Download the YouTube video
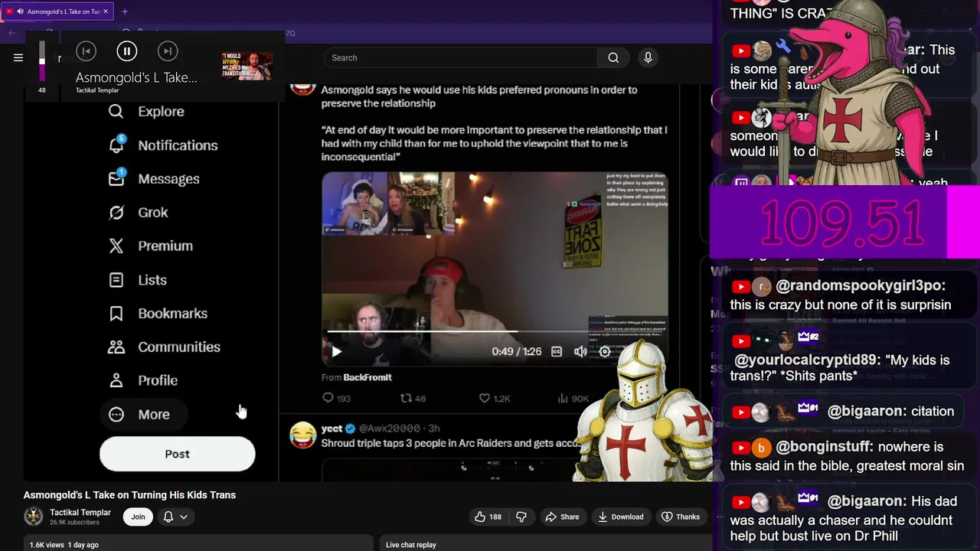980x551 pixels. [x=620, y=517]
